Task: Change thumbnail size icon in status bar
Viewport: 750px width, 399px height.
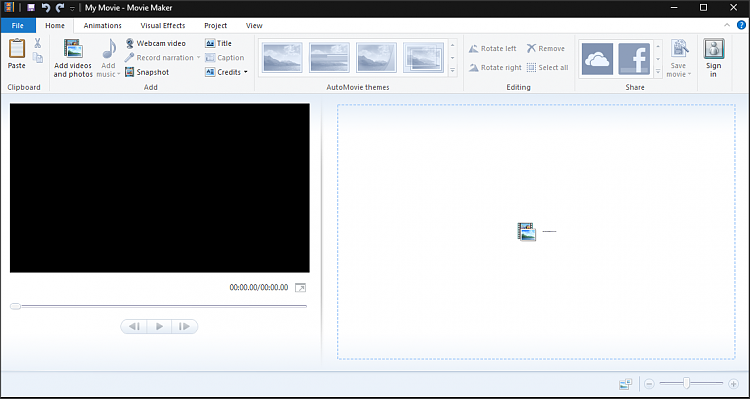Action: click(625, 384)
